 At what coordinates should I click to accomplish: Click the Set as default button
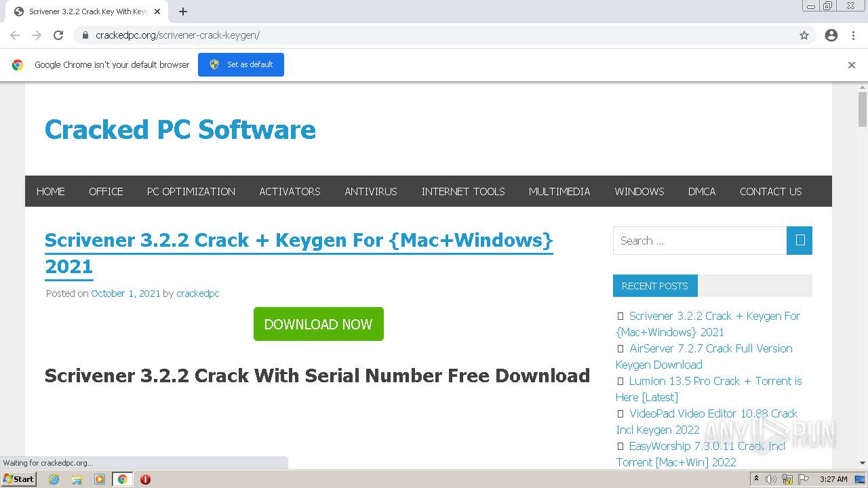coord(241,64)
